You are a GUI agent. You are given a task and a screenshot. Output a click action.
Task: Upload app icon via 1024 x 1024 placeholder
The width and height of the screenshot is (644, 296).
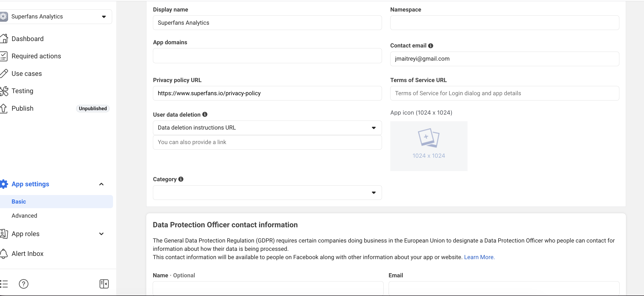point(429,146)
